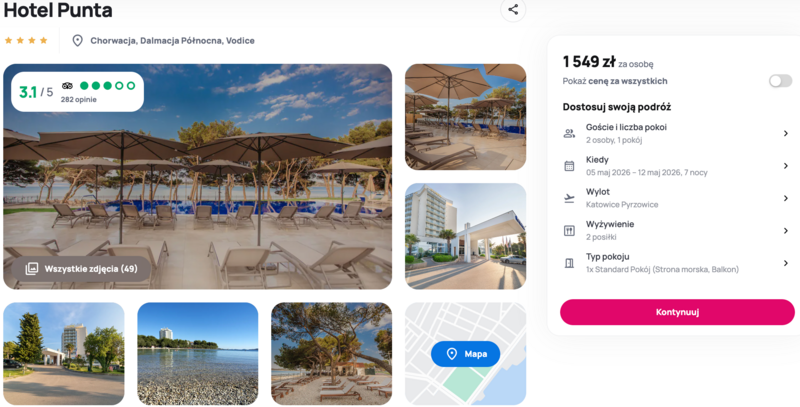Click the location pin icon beside Chorwacja

pyautogui.click(x=78, y=41)
